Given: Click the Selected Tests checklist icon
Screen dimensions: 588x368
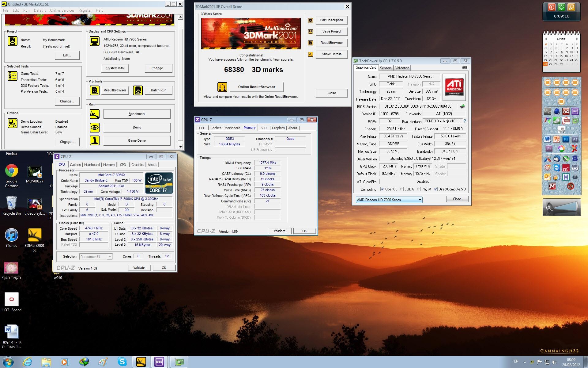Looking at the screenshot, I should point(13,76).
